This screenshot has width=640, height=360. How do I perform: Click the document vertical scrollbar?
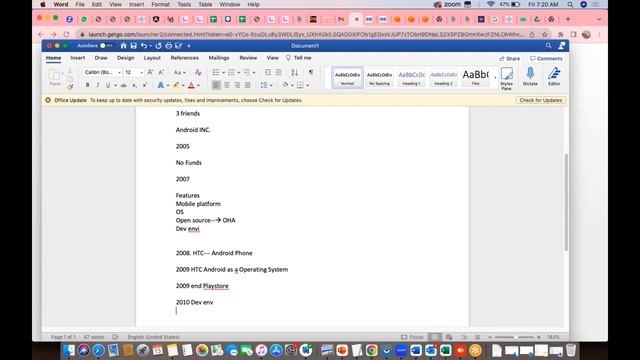[x=566, y=202]
